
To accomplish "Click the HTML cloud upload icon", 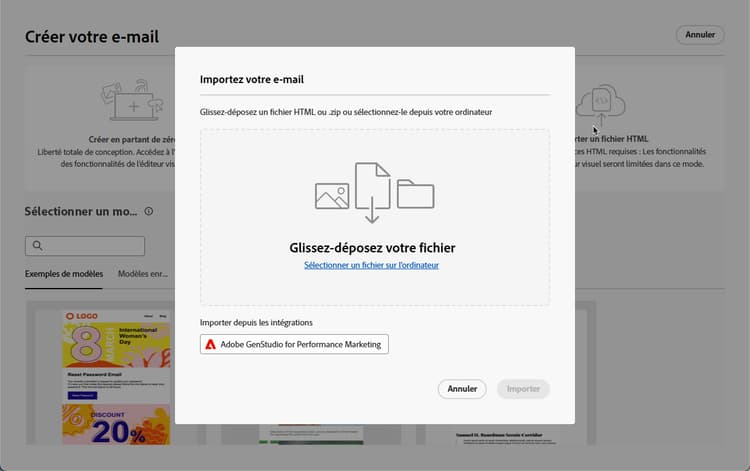I will coord(600,105).
